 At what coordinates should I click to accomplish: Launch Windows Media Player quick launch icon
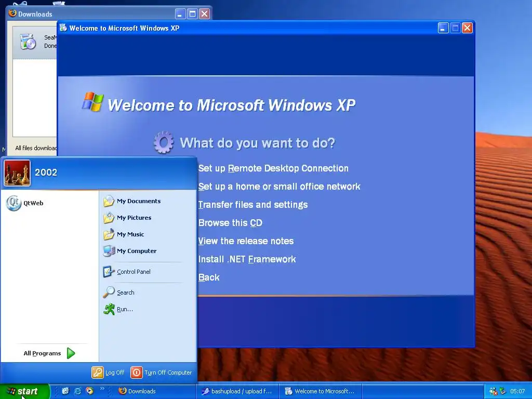point(89,391)
